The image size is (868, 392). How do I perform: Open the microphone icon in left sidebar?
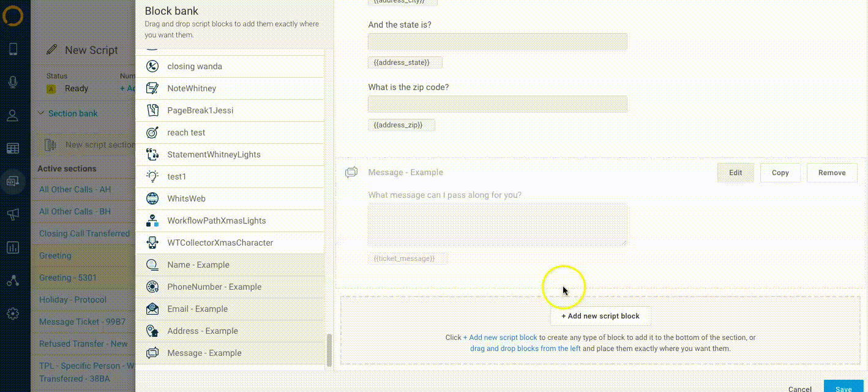point(13,83)
